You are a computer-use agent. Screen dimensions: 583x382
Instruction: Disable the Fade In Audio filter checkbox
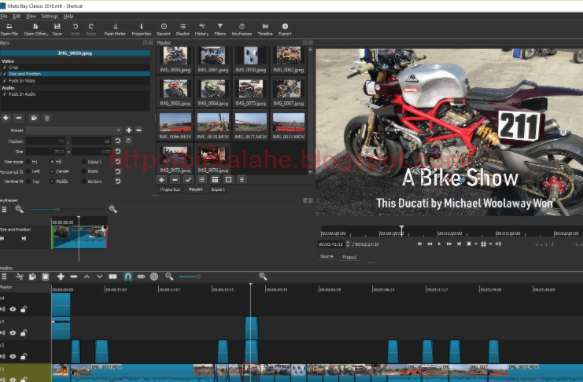tap(4, 94)
